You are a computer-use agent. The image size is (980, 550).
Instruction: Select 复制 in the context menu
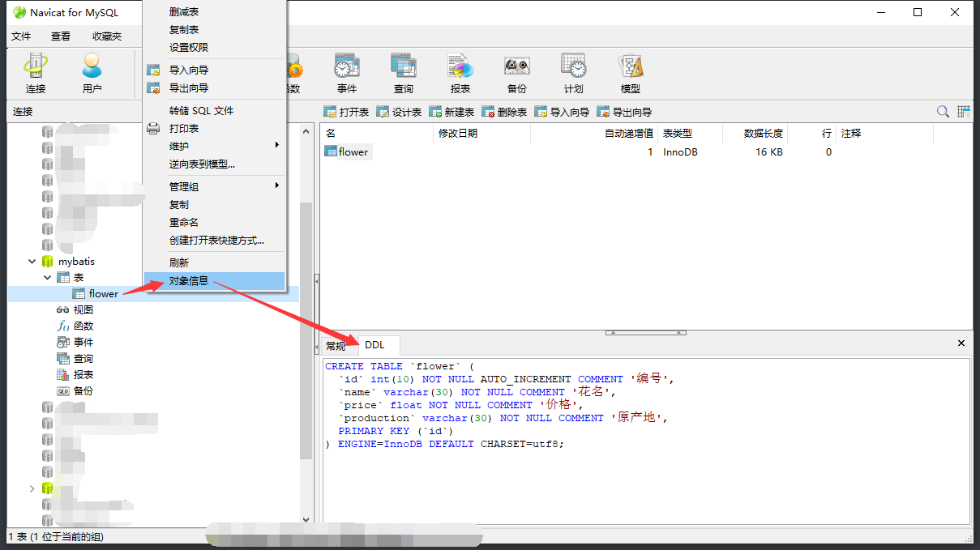click(x=179, y=204)
